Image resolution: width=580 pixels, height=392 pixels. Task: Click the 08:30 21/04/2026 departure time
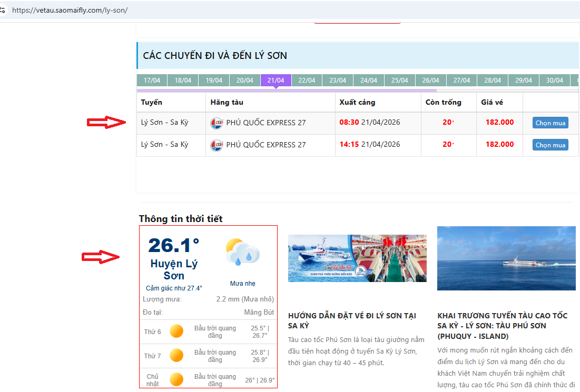point(369,122)
